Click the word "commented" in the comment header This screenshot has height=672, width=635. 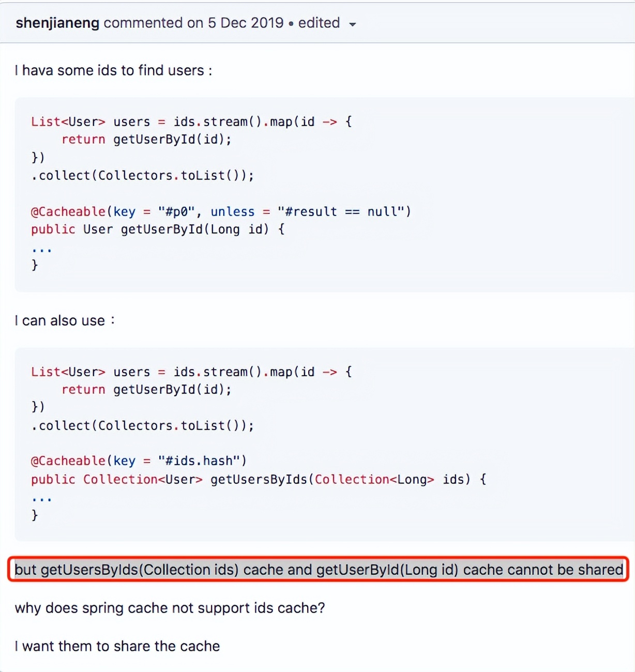pos(143,23)
